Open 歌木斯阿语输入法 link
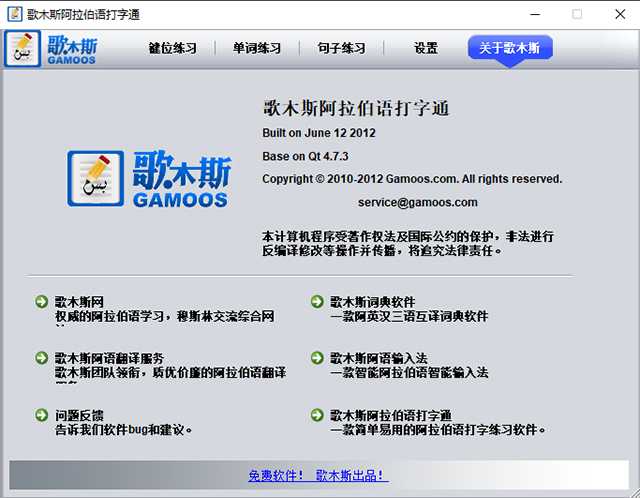 tap(379, 358)
